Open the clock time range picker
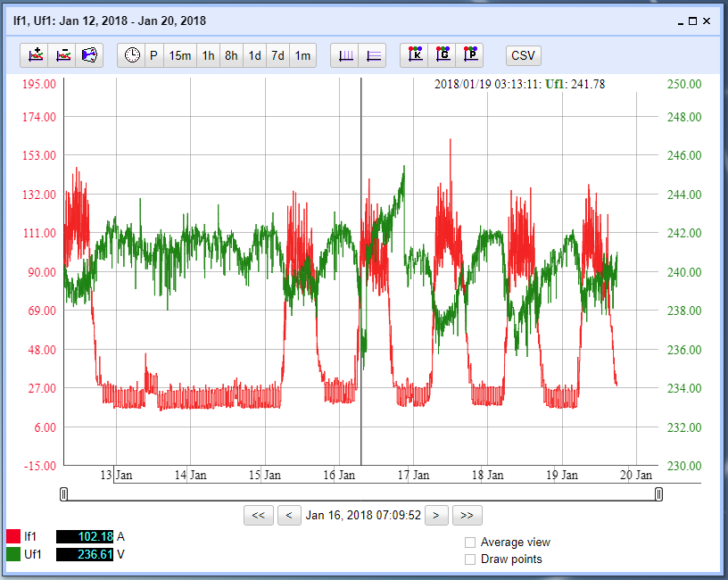728x580 pixels. coord(132,55)
